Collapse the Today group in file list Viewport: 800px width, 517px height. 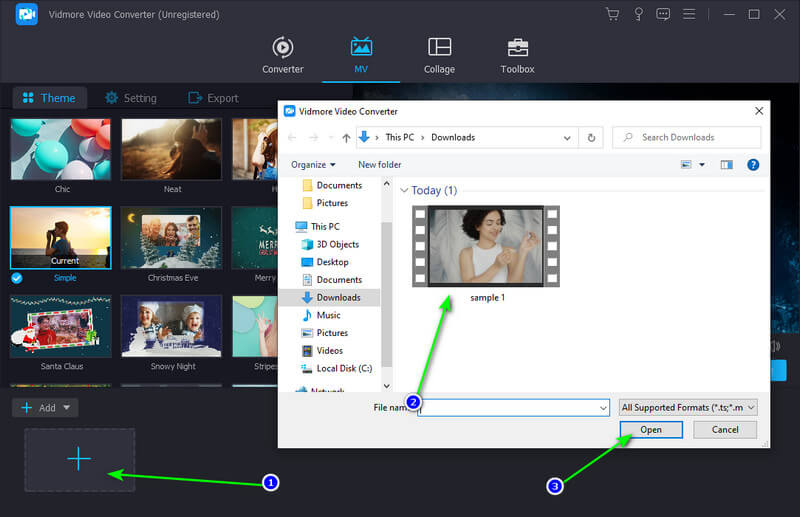tap(404, 190)
